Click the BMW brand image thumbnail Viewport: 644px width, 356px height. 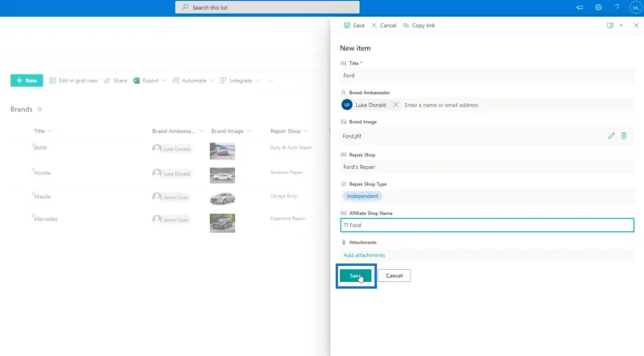click(222, 151)
